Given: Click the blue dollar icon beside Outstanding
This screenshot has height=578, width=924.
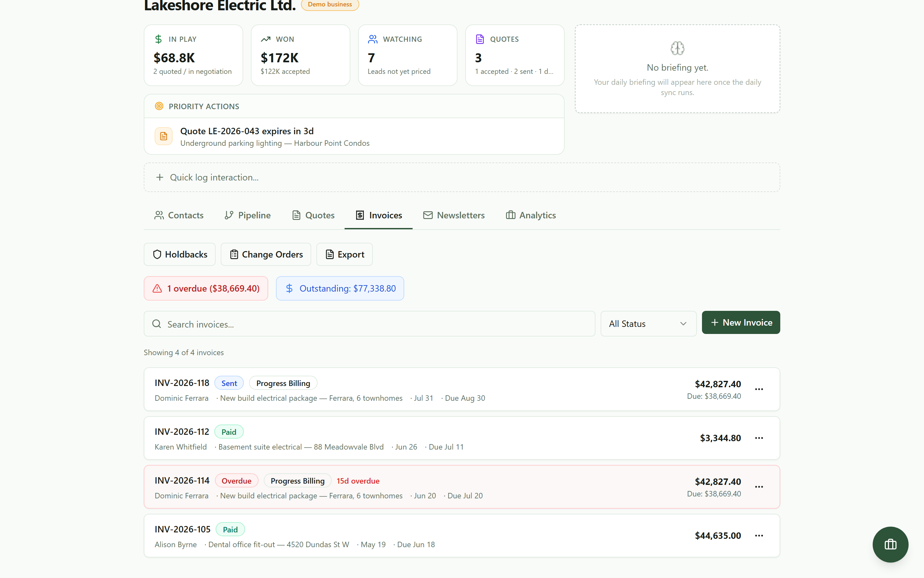Looking at the screenshot, I should coord(289,289).
